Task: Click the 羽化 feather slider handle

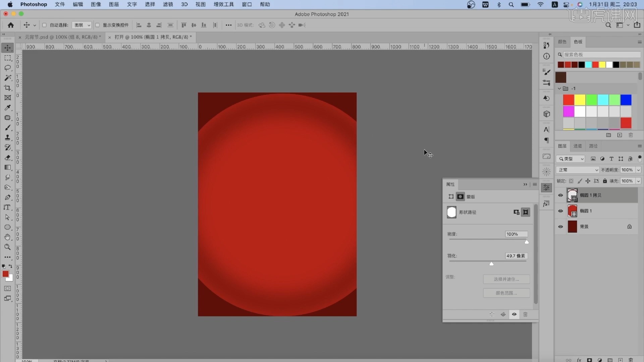Action: pyautogui.click(x=491, y=264)
